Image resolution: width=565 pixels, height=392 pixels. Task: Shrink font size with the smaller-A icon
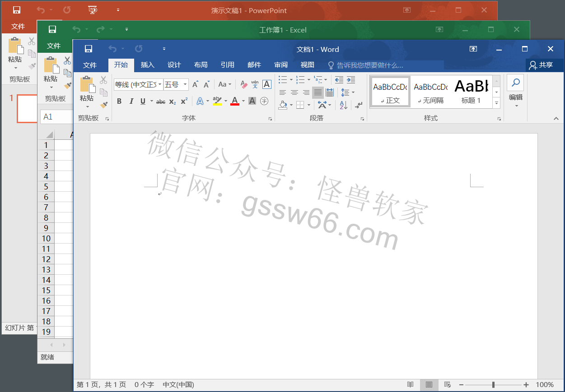(206, 84)
